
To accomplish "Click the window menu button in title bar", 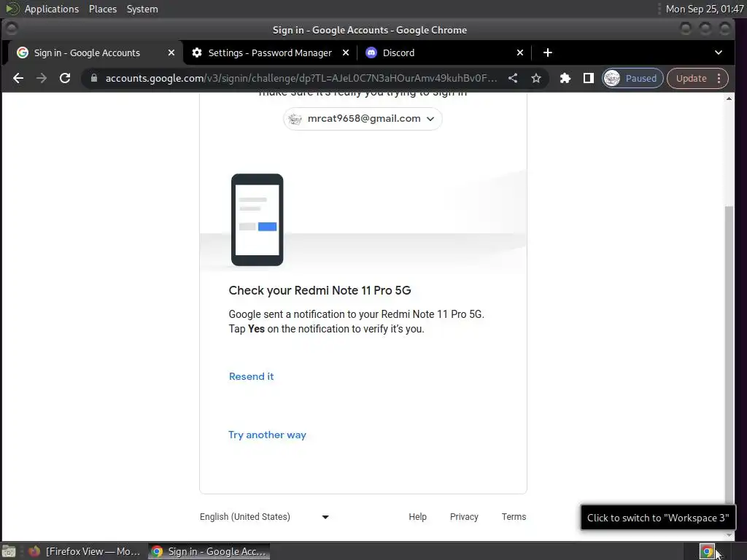I will [12, 29].
